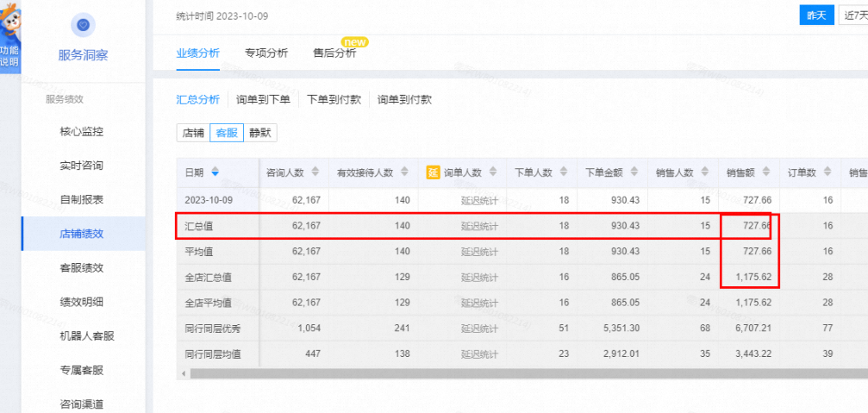Click the 2,912.01 下单金额 value
868x413 pixels.
coord(622,354)
